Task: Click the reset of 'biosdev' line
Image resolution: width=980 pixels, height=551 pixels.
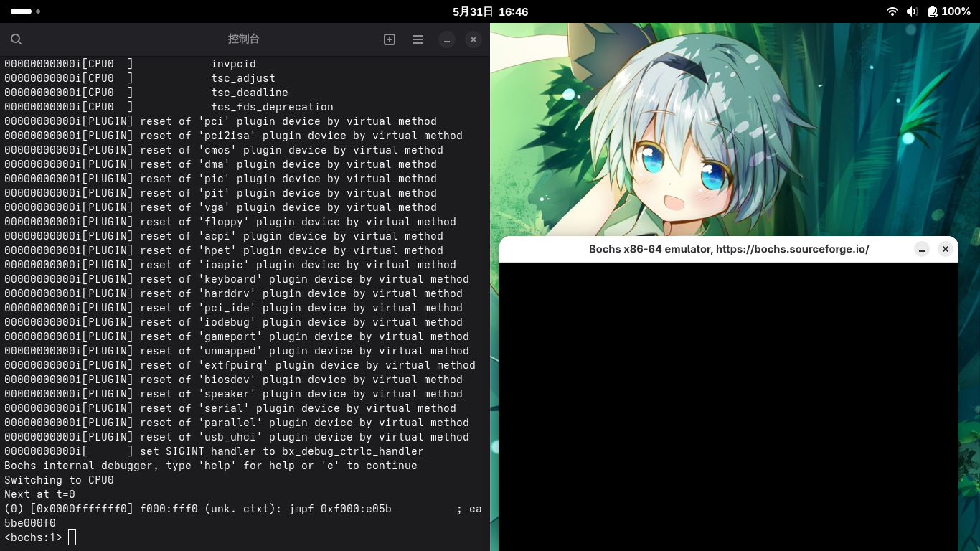Action: 233,380
